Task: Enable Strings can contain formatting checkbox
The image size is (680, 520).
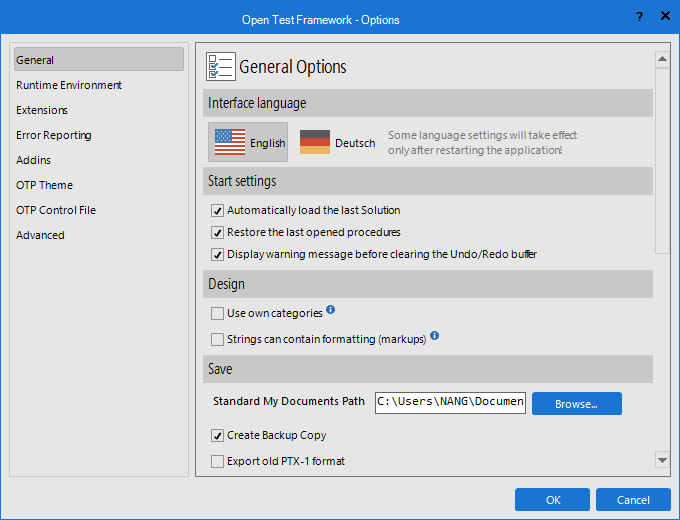Action: pos(217,339)
